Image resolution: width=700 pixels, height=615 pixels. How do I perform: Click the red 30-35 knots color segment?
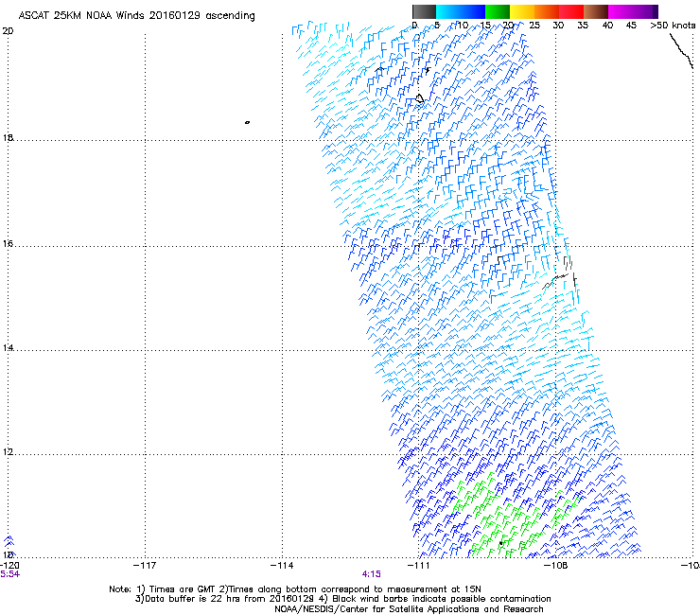pos(571,11)
